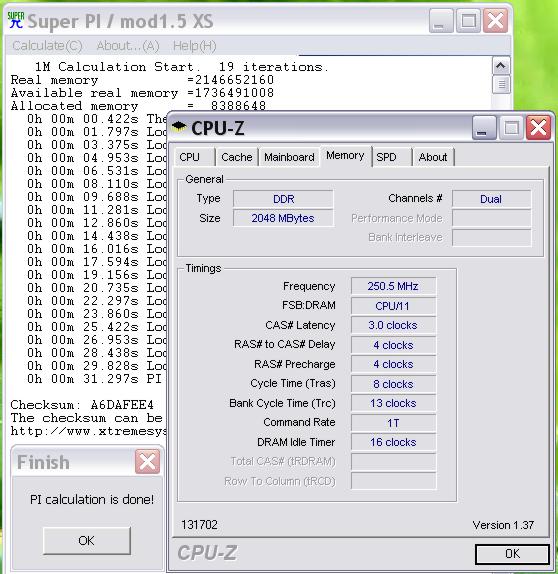This screenshot has height=574, width=558.
Task: Switch to the Cache tab in CPU-Z
Action: pos(237,157)
